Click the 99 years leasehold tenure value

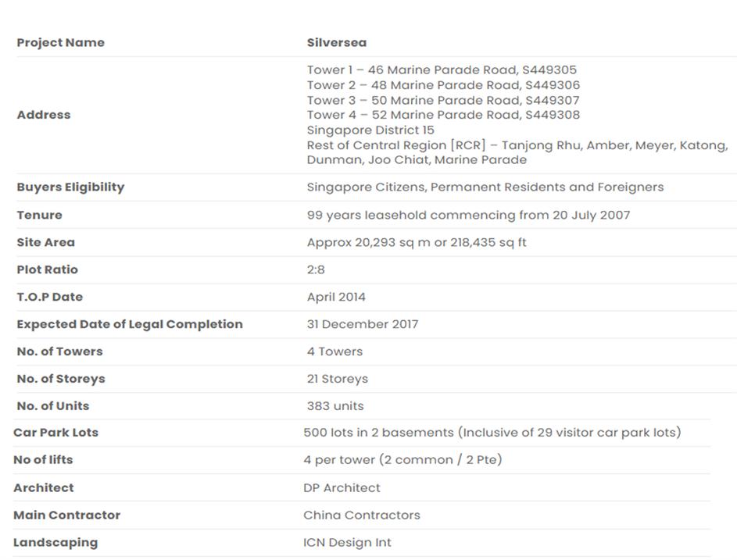(468, 215)
